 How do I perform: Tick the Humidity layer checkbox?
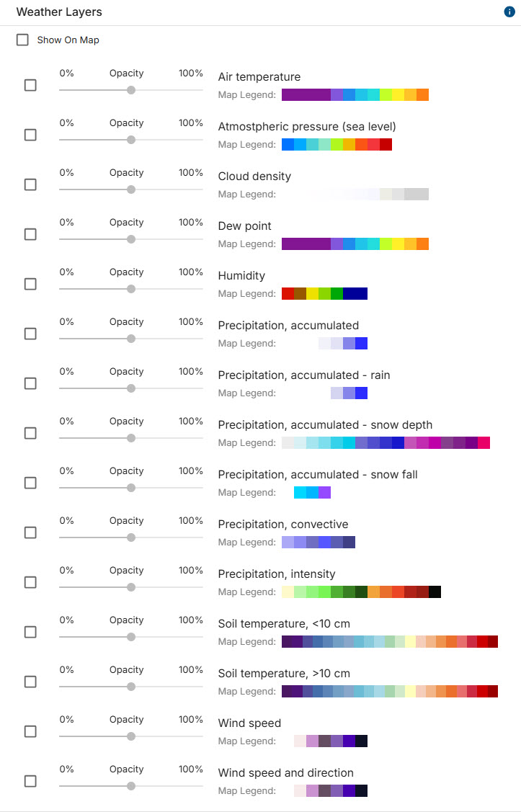(30, 284)
